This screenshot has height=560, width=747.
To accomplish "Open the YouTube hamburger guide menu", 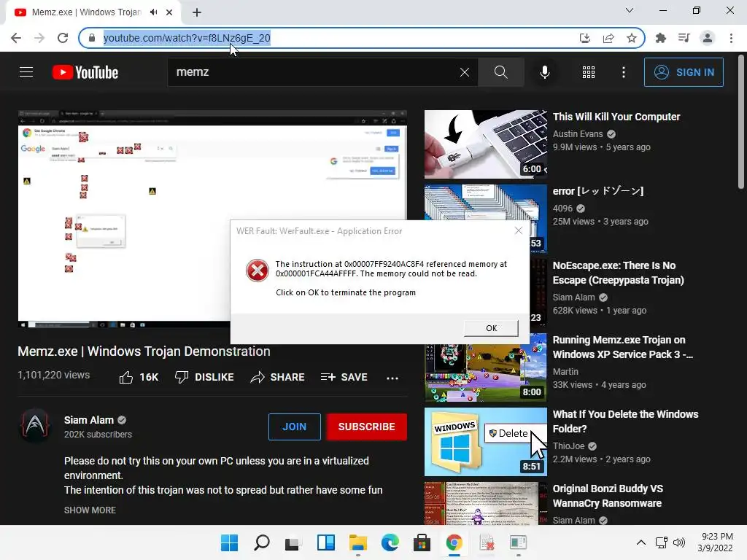I will click(26, 72).
